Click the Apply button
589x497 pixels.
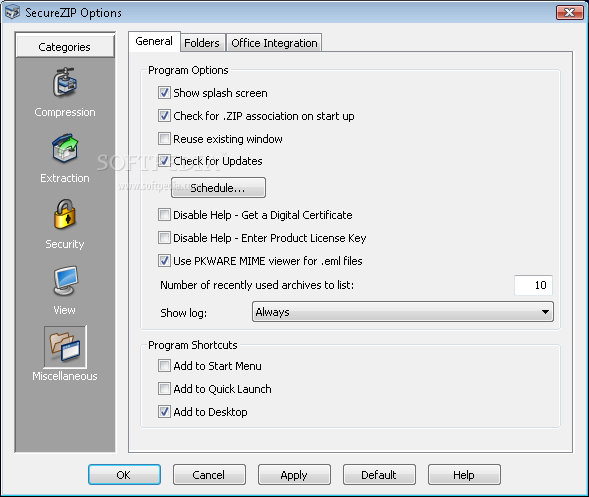click(294, 475)
